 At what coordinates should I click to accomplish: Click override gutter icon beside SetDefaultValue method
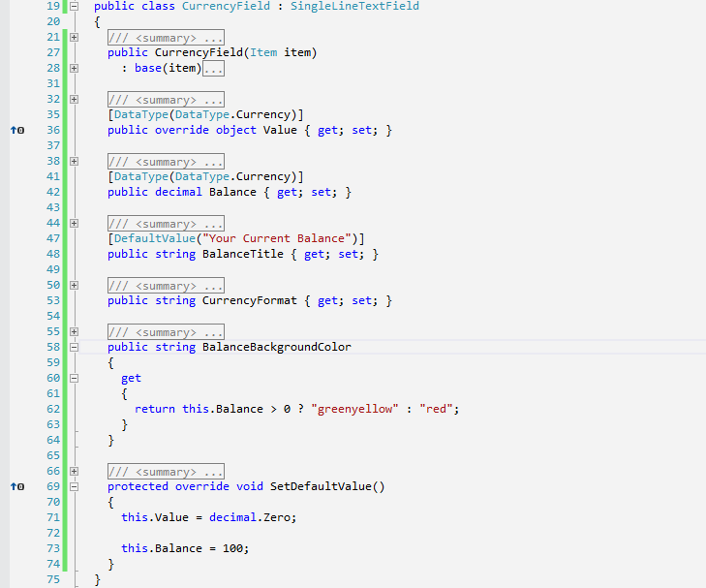coord(16,486)
